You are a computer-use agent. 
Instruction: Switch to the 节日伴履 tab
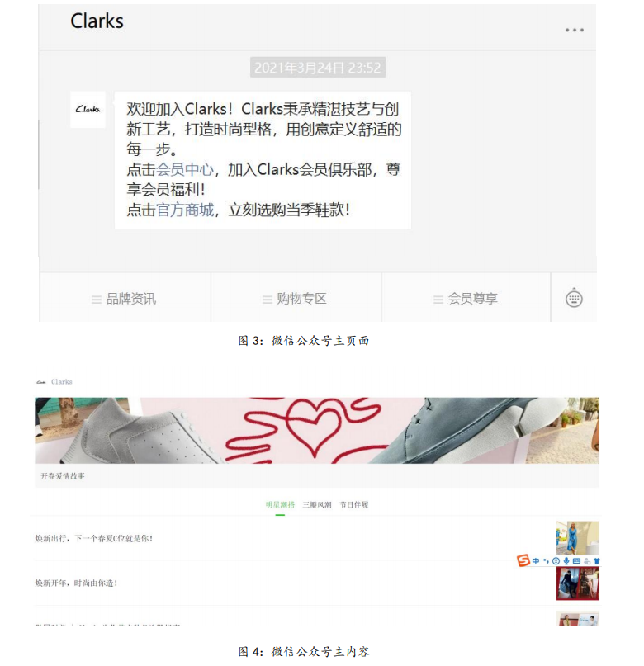point(354,504)
